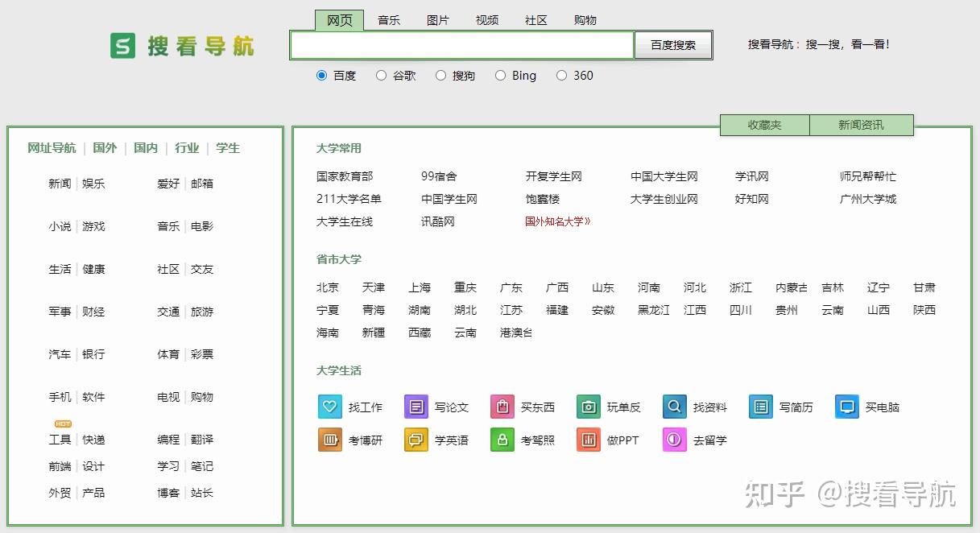Open the 国外 navigation category
This screenshot has width=980, height=533.
(x=105, y=148)
